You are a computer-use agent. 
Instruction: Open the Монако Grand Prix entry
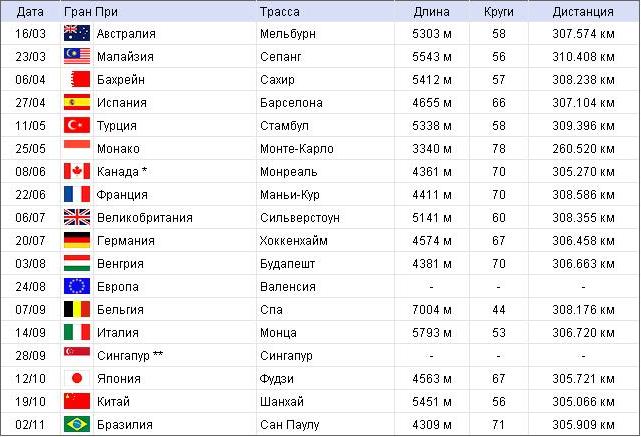coord(118,148)
